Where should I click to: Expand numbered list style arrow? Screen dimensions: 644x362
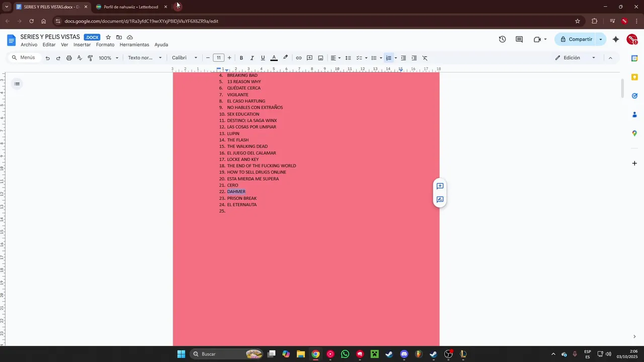[395, 58]
